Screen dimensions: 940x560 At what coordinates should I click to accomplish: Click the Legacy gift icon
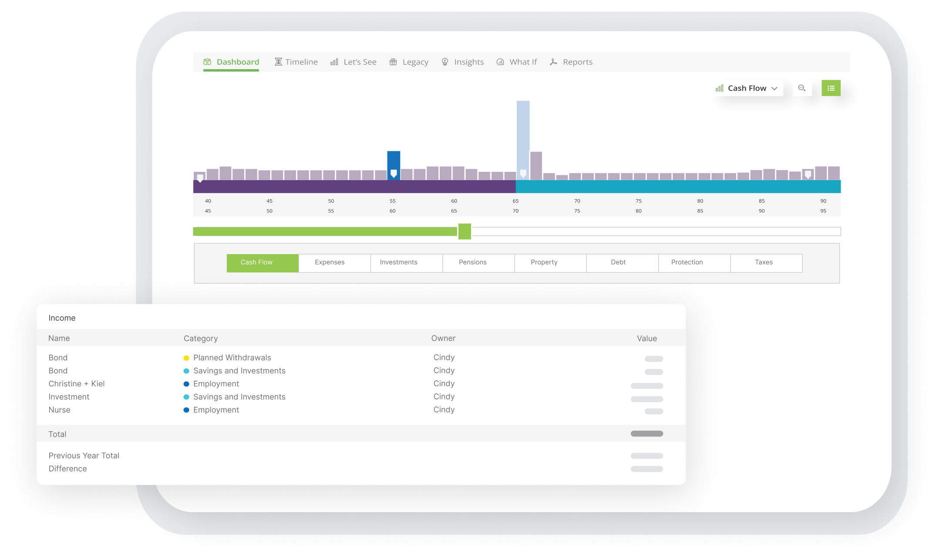[x=393, y=62]
